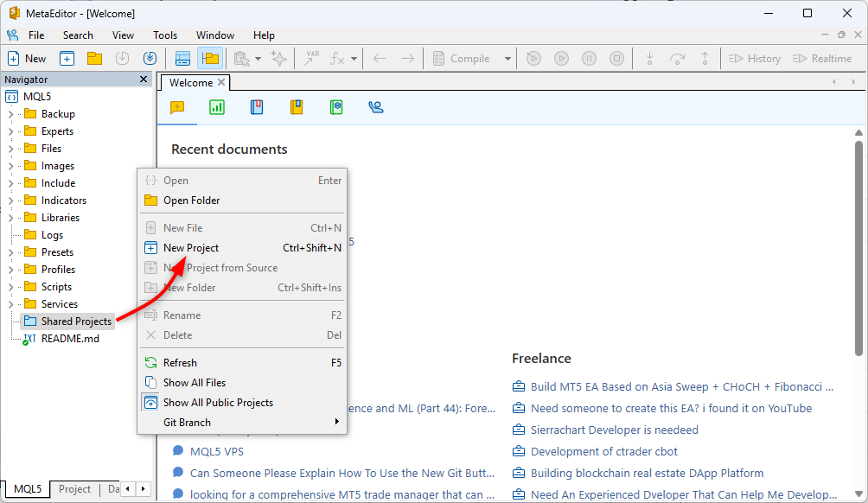The width and height of the screenshot is (868, 503).
Task: Click the Welcome page vertical scrollbar
Action: [x=858, y=249]
